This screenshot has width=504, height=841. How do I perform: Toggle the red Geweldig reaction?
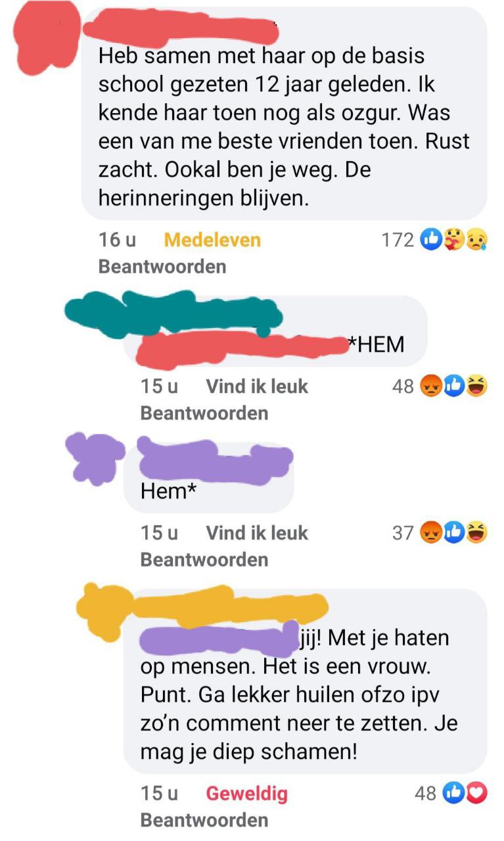[247, 794]
